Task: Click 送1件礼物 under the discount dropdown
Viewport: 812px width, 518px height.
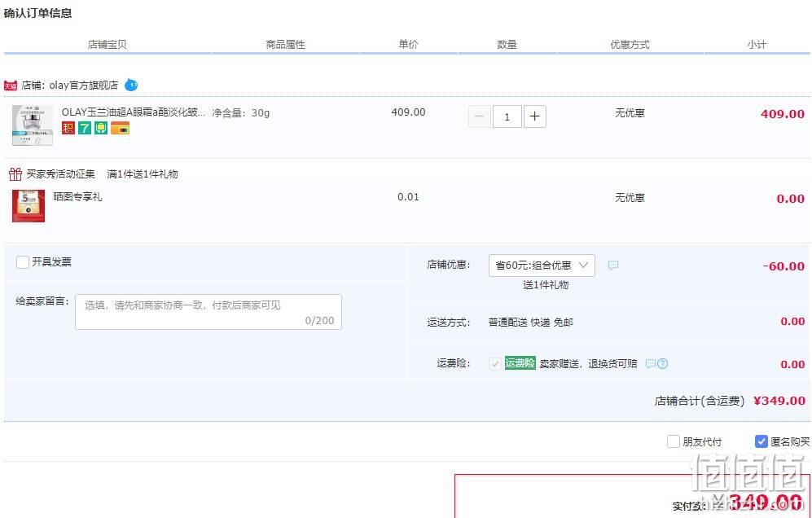Action: tap(546, 285)
